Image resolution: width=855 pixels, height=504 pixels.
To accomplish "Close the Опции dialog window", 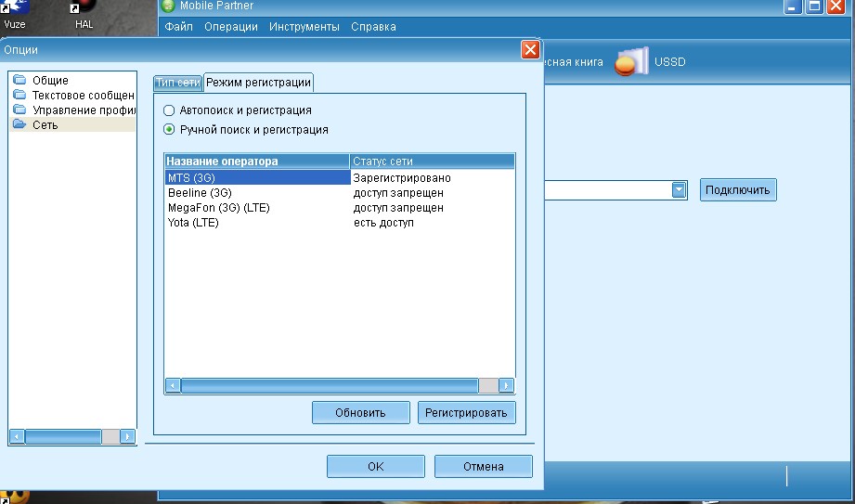I will click(530, 50).
